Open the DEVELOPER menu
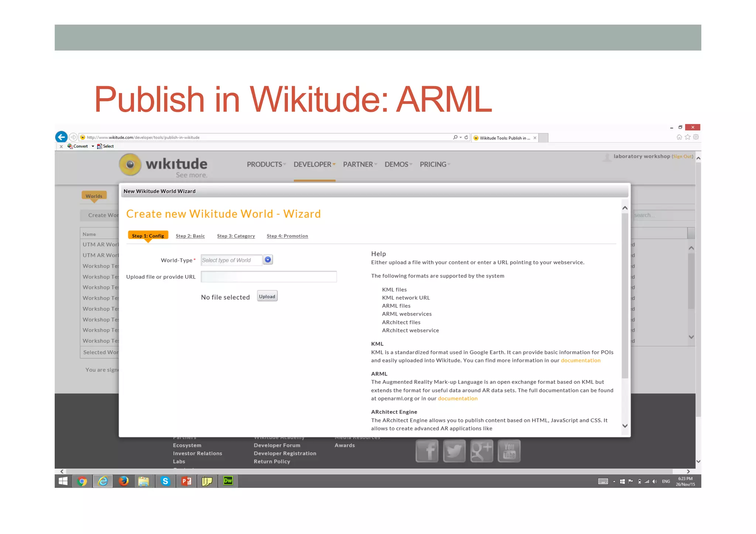The image size is (756, 534). click(315, 165)
